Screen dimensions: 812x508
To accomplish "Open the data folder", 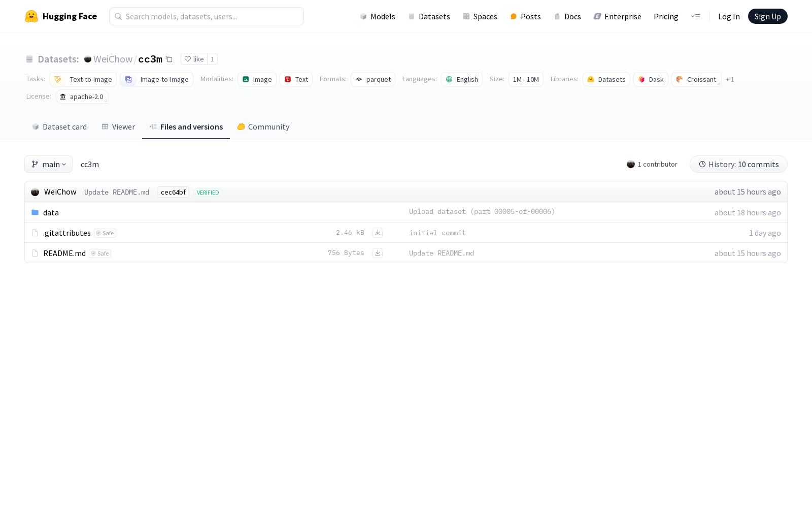I will pyautogui.click(x=51, y=213).
